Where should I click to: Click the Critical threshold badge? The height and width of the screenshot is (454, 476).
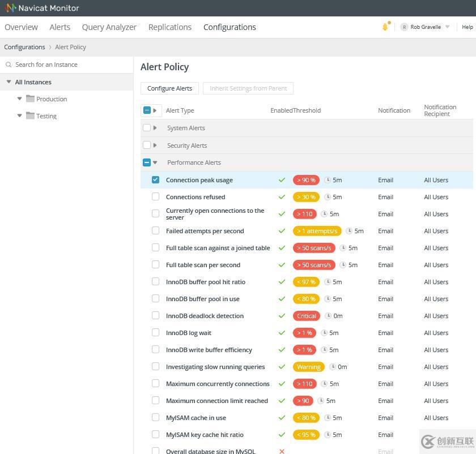[306, 316]
